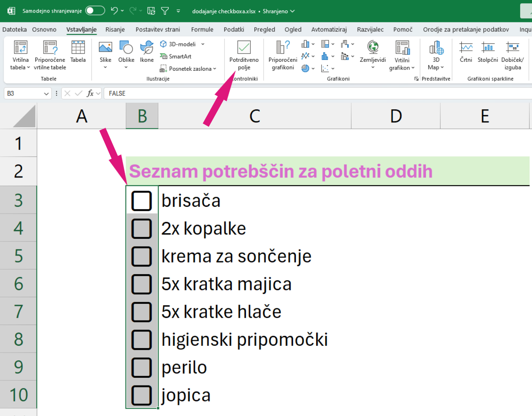This screenshot has height=416, width=532.
Task: Open the Oblike shapes gallery
Action: (126, 55)
